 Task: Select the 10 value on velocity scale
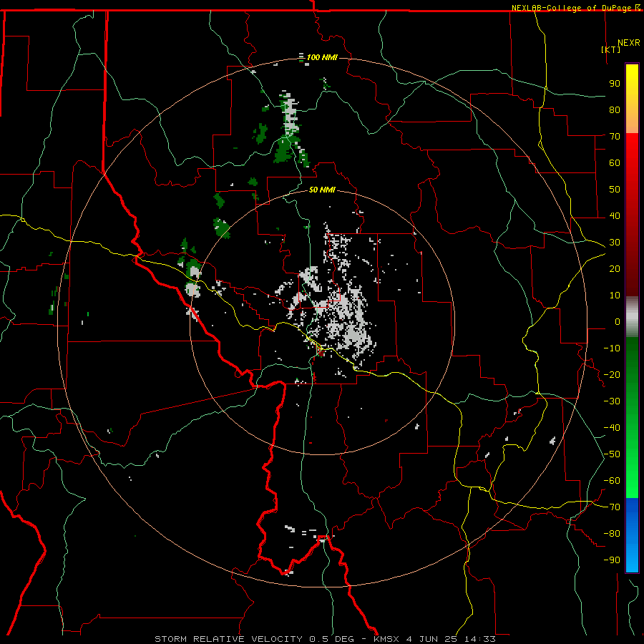(x=615, y=296)
